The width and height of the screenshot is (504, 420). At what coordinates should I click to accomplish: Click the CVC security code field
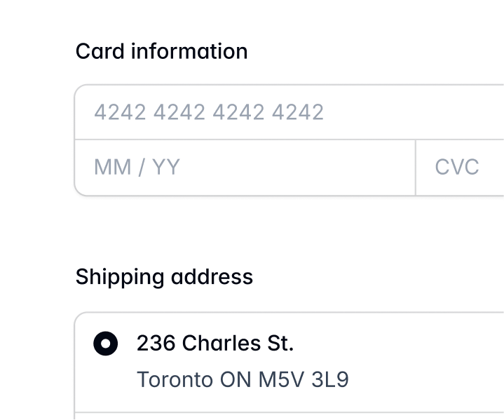460,168
